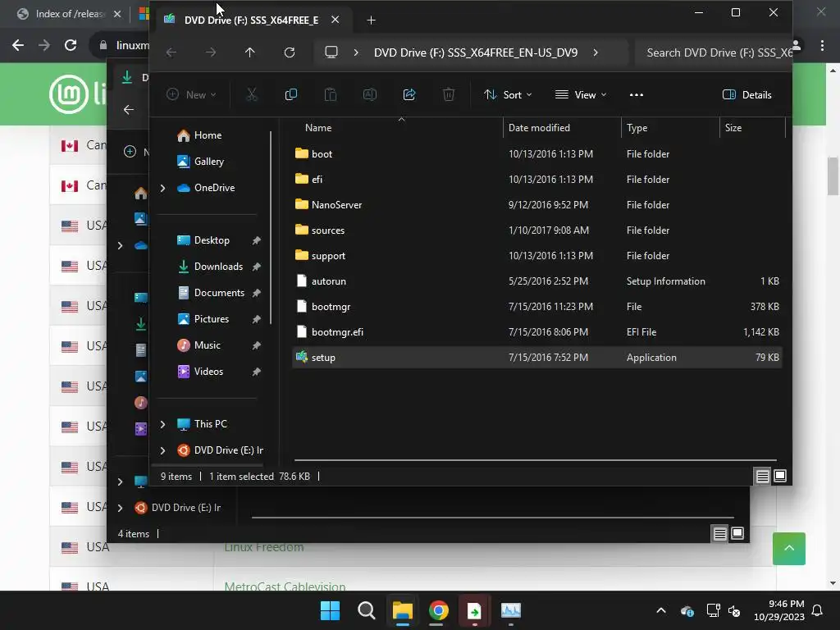Click the PC monitor icon in address bar

click(331, 52)
